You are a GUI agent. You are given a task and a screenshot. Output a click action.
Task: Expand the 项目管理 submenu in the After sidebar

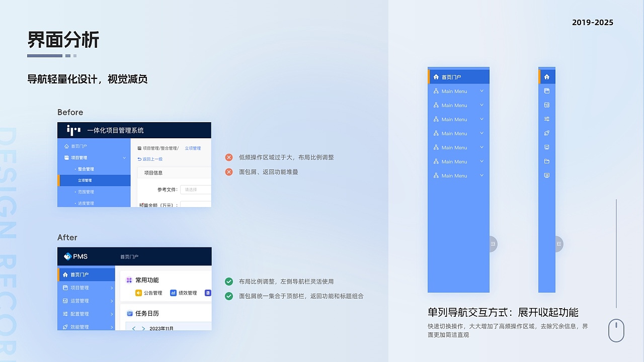tap(111, 288)
